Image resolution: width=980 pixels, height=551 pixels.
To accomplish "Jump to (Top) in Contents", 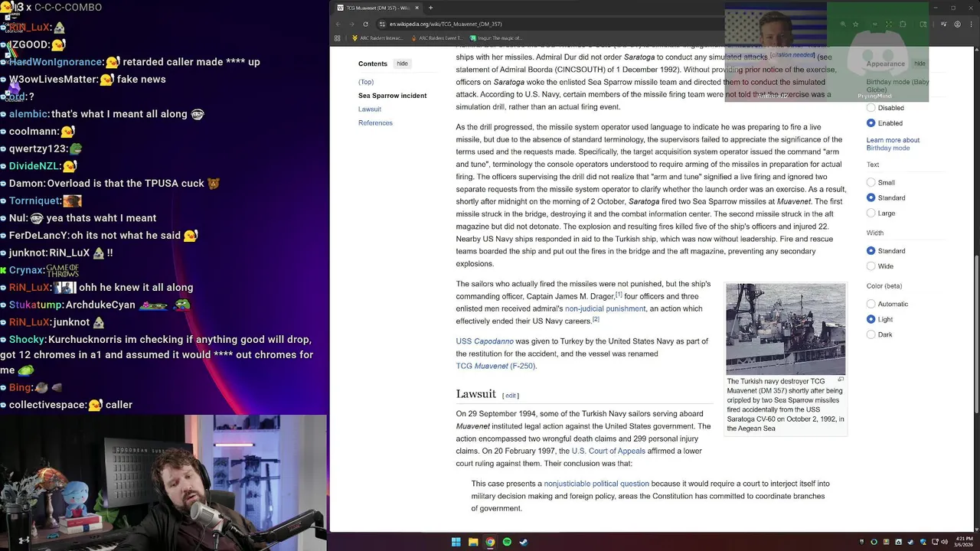I will click(366, 82).
